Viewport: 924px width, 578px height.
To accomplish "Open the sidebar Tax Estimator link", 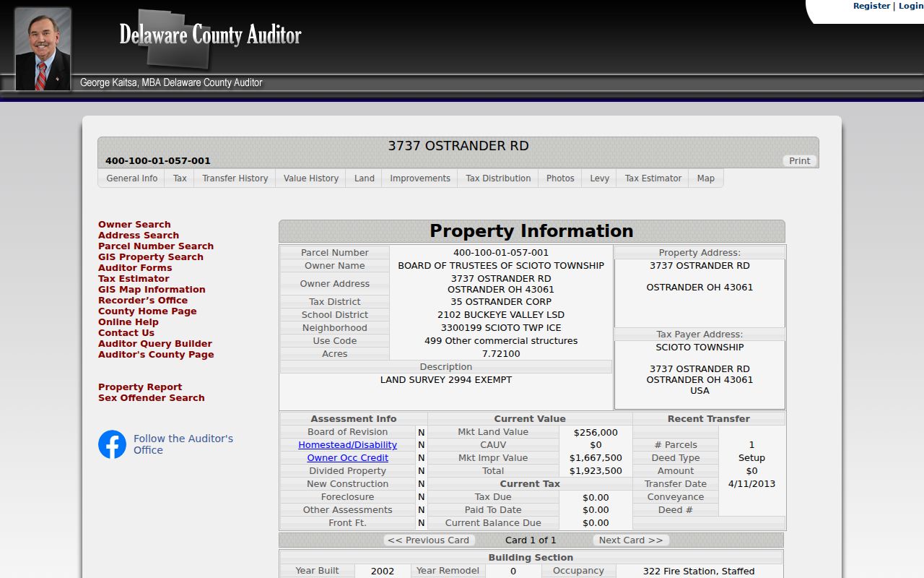I will point(134,279).
